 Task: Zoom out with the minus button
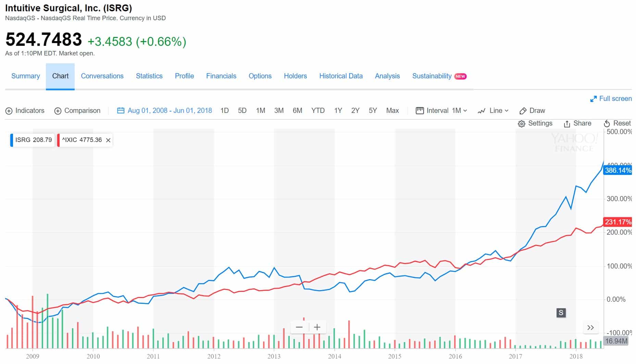pos(299,327)
